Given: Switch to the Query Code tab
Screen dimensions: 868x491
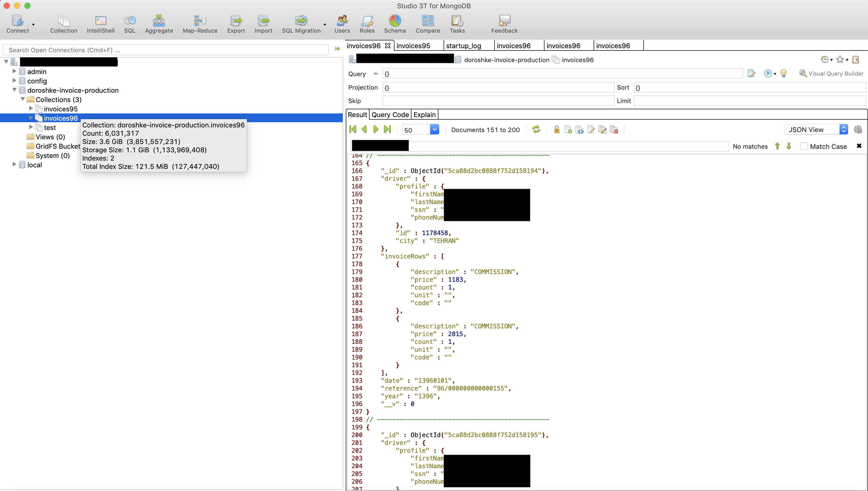Looking at the screenshot, I should 390,115.
